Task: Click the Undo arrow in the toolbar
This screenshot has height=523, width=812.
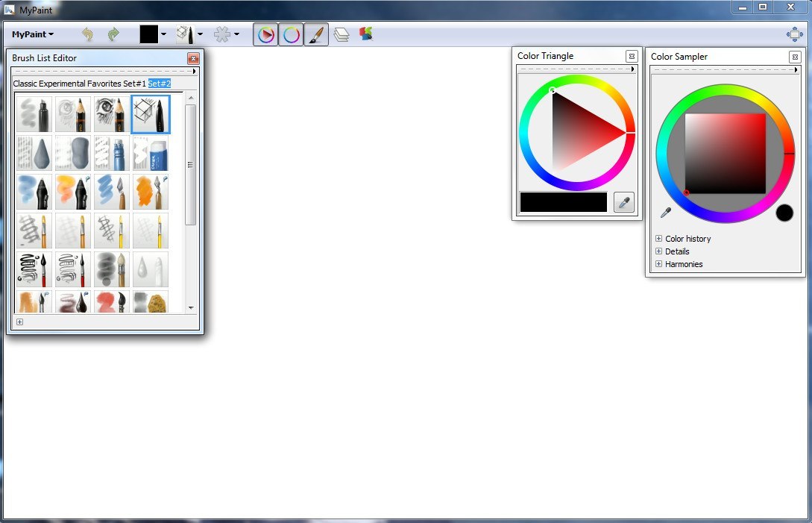Action: click(x=88, y=34)
